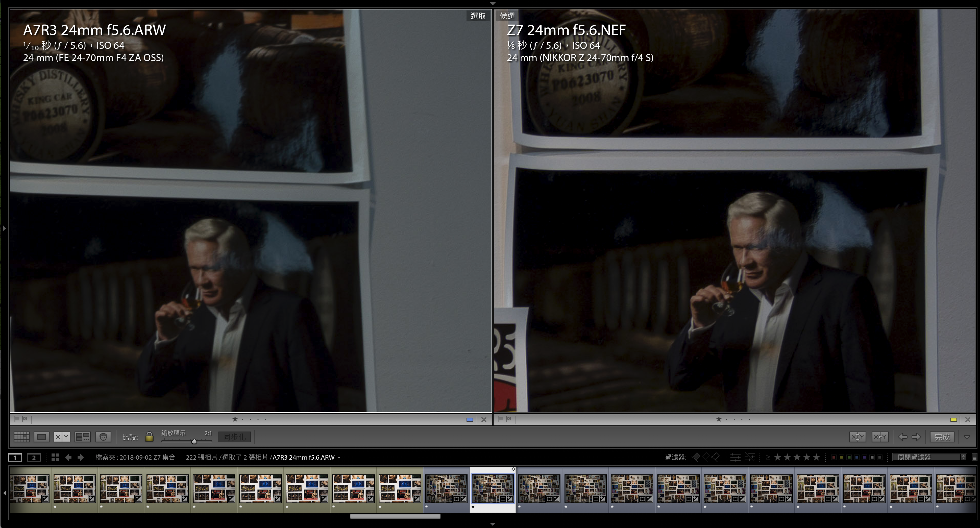Select first filmstrip thumbnail
This screenshot has width=980, height=528.
(x=30, y=488)
